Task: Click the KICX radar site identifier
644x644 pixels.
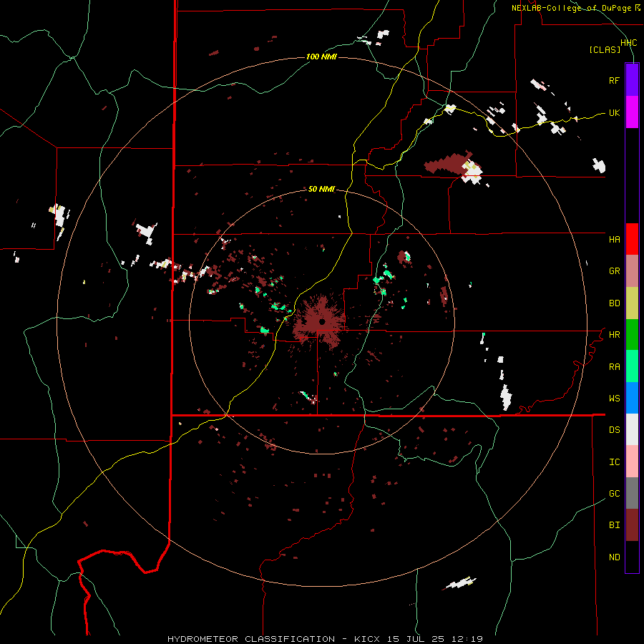Action: click(367, 639)
